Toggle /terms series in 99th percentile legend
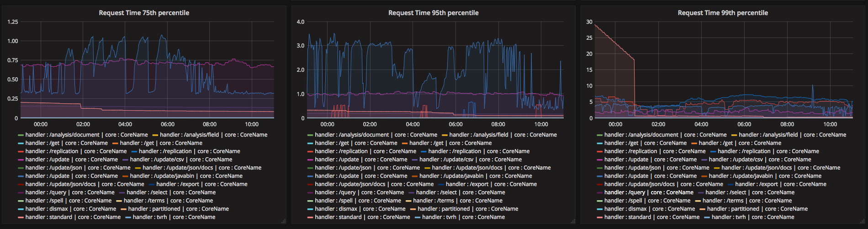 pyautogui.click(x=747, y=201)
